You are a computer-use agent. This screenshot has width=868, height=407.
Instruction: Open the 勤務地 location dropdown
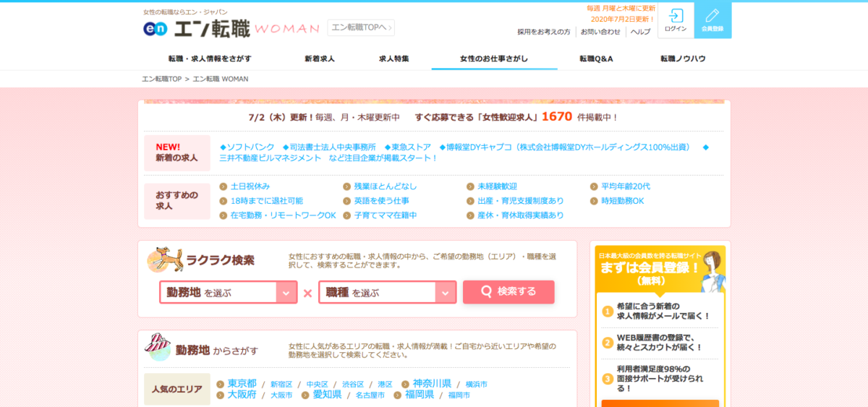[229, 293]
